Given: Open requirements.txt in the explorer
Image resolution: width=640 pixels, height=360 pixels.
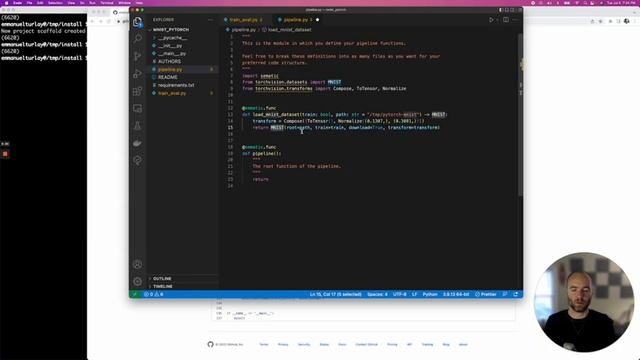Looking at the screenshot, I should click(x=176, y=85).
